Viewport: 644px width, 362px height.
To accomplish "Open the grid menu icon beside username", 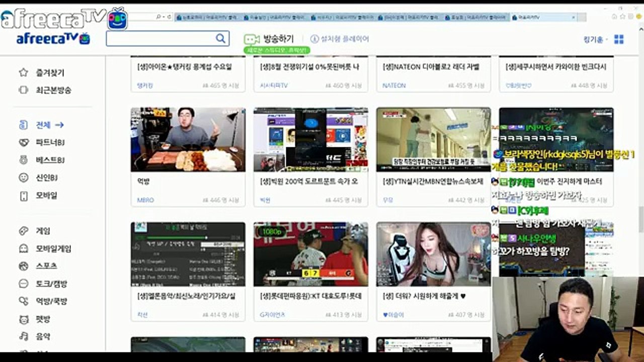I will point(619,39).
